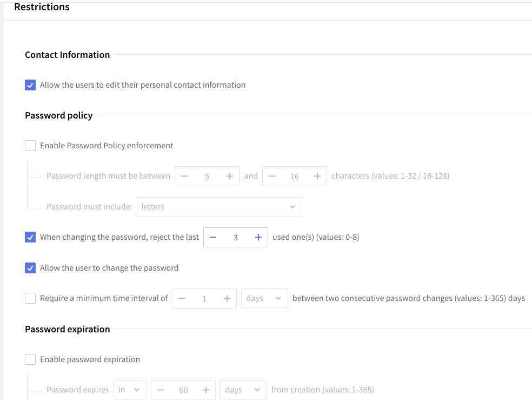The height and width of the screenshot is (400, 532).
Task: Click minus on minimum password length stepper
Action: (x=185, y=176)
